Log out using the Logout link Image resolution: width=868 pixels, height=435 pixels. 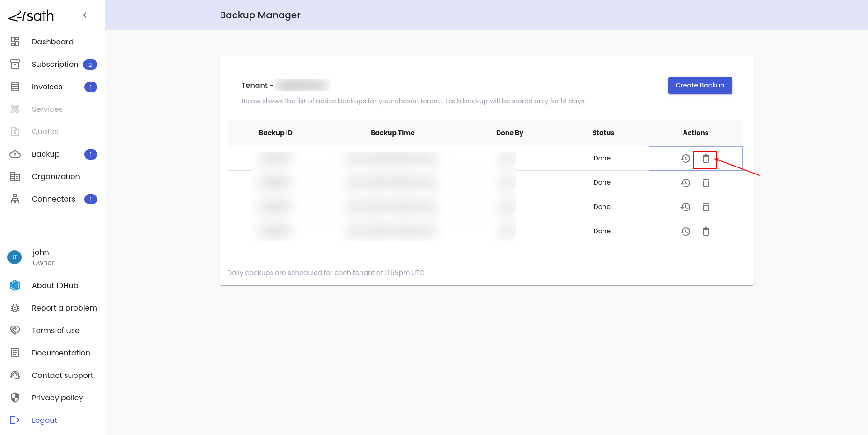[x=44, y=420]
